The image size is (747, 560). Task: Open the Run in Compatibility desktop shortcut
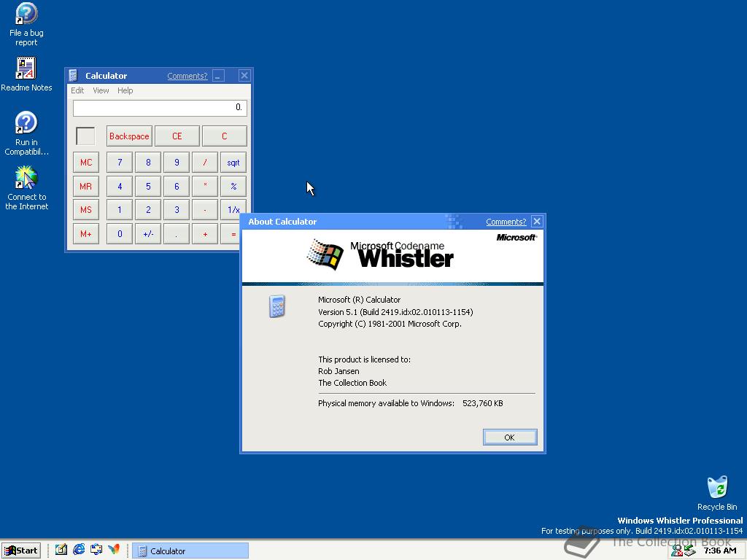coord(26,133)
